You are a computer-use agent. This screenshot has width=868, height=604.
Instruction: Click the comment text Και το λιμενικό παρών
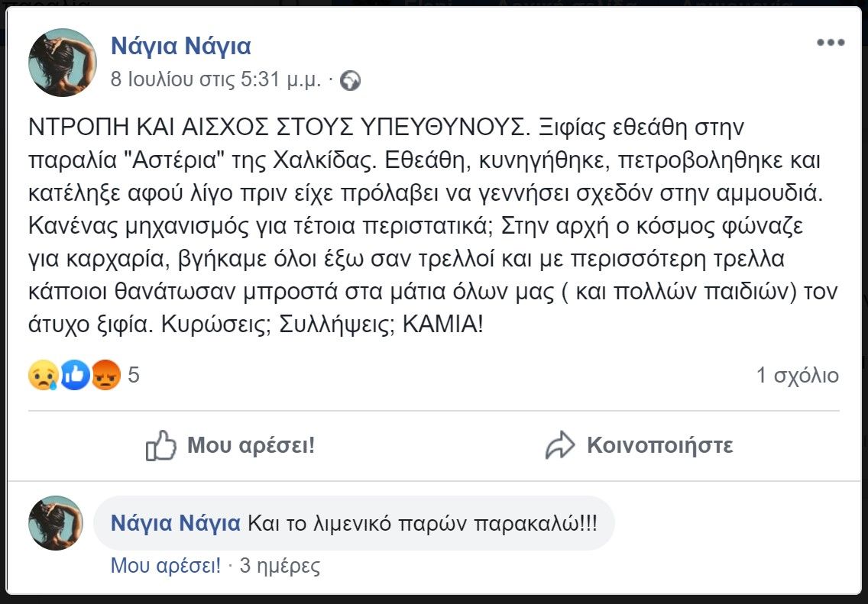pyautogui.click(x=423, y=524)
